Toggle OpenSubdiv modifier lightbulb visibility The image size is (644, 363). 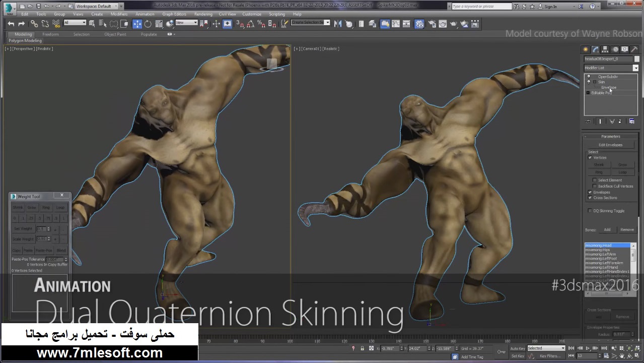tap(589, 77)
